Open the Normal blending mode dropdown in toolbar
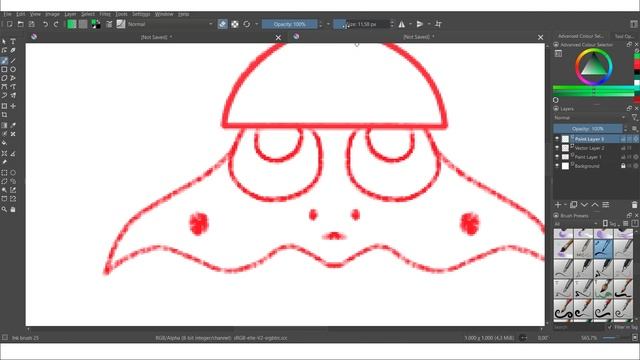The image size is (640, 360). [x=170, y=24]
